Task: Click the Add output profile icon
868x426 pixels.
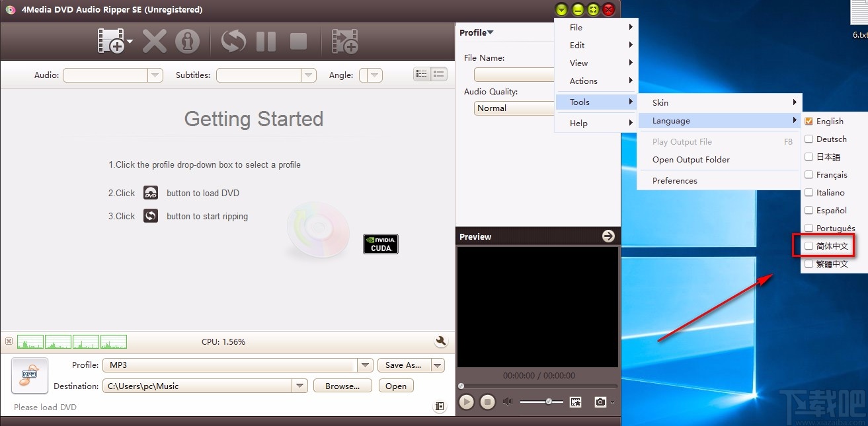Action: coord(345,41)
